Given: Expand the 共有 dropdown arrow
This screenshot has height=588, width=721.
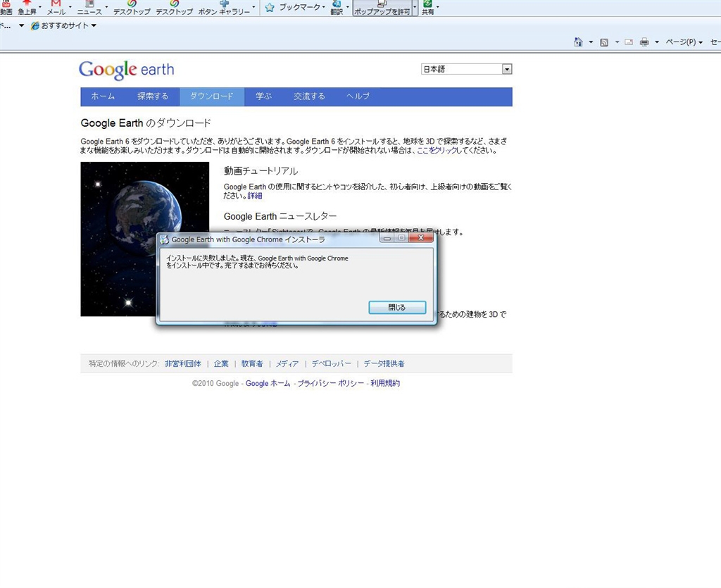Looking at the screenshot, I should (x=438, y=7).
